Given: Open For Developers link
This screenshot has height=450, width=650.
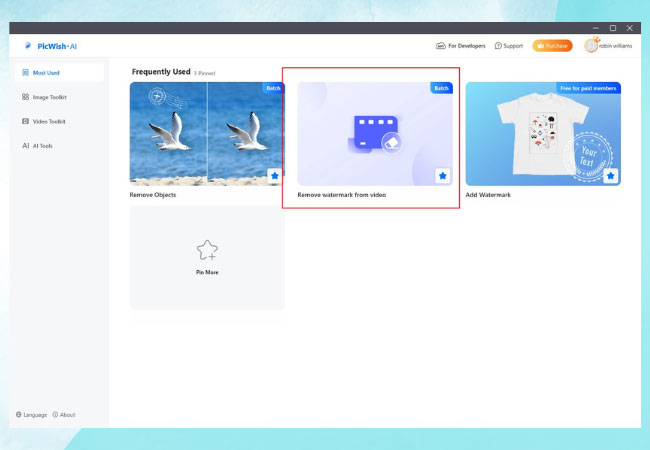Looking at the screenshot, I should click(x=460, y=46).
